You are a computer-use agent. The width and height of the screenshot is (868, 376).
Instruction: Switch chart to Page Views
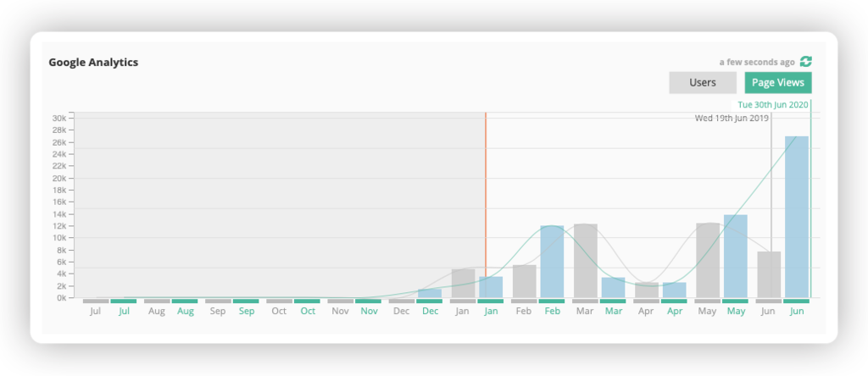tap(778, 82)
